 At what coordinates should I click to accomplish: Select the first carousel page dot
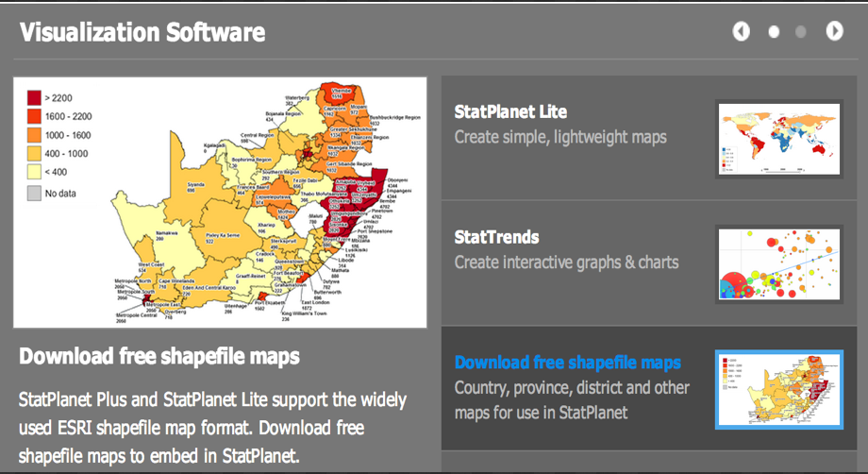click(774, 32)
